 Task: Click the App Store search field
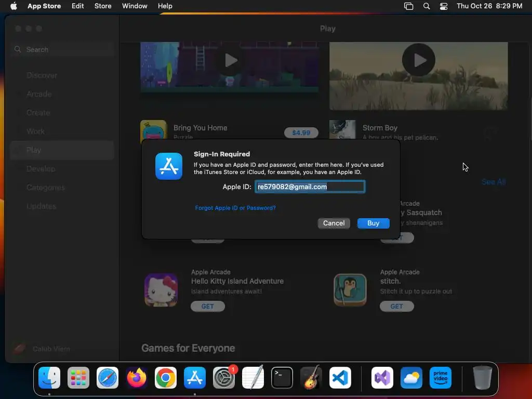(x=62, y=49)
